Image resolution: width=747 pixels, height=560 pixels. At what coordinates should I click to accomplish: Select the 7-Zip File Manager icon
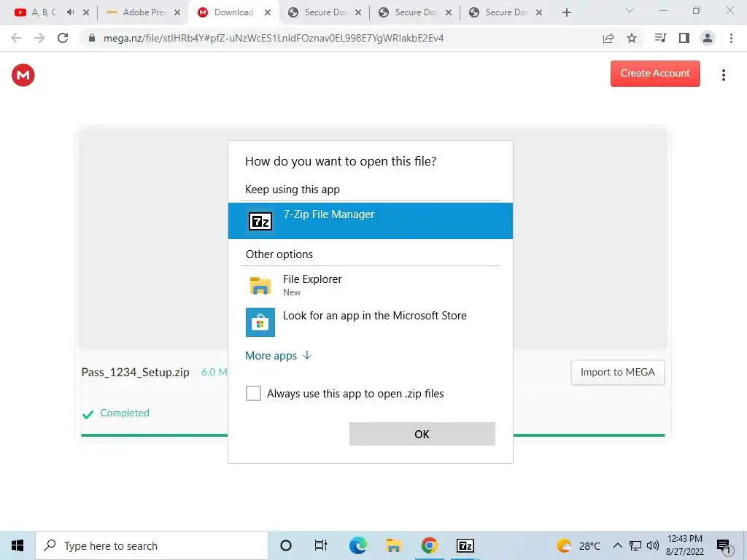[260, 221]
